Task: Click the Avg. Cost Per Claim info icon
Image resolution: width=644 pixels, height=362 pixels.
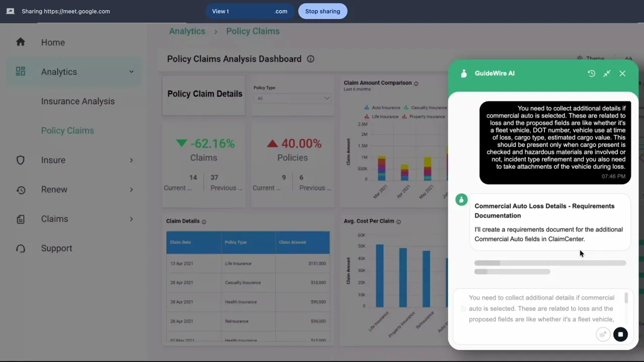Action: 398,222
